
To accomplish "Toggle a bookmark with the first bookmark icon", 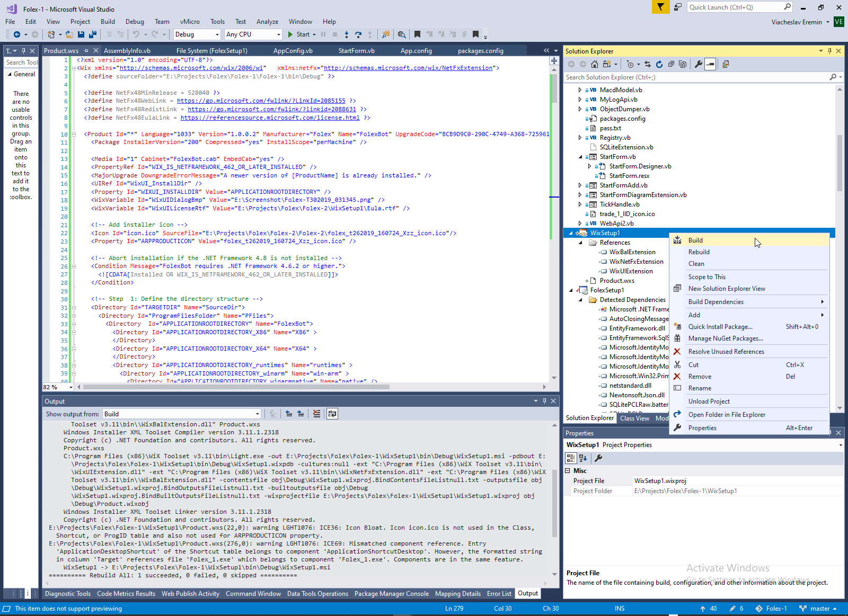I will pos(418,34).
